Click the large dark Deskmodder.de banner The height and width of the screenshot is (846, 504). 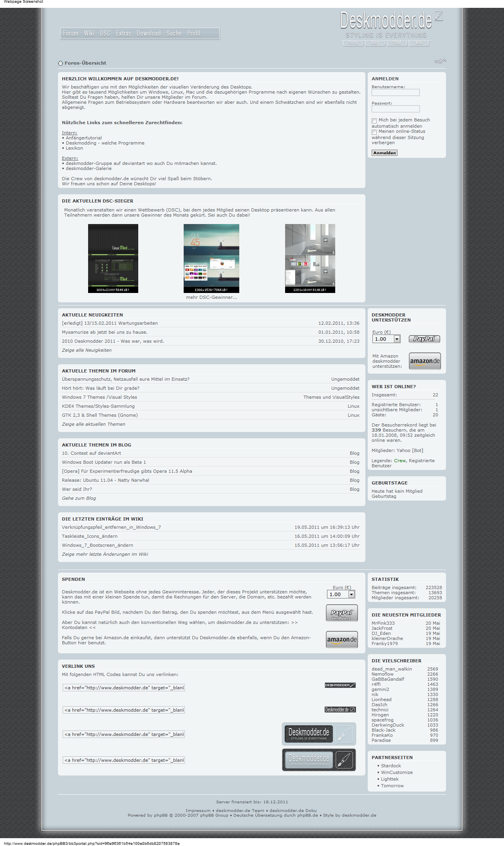pyautogui.click(x=319, y=760)
